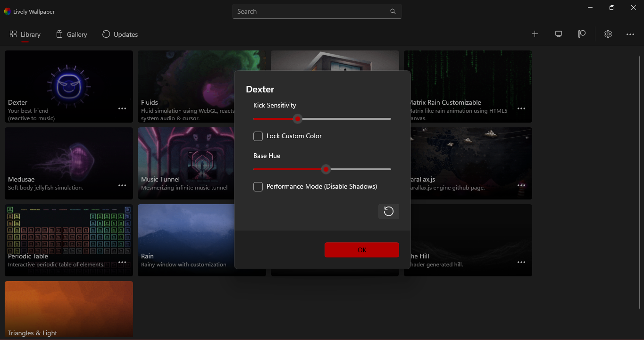Select the Medusae wallpaper thumbnail
The image size is (644, 340).
[69, 164]
